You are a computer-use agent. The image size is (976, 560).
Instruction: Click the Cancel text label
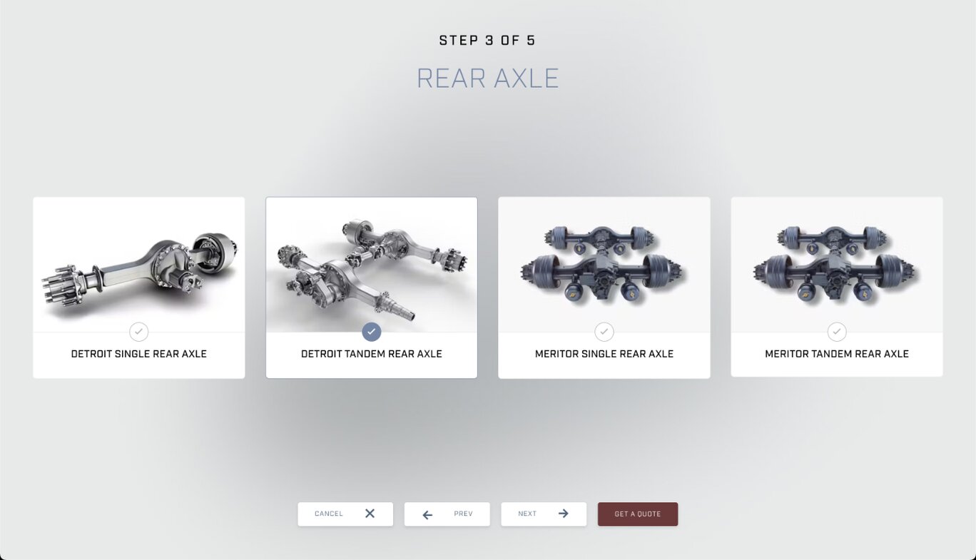click(x=329, y=514)
